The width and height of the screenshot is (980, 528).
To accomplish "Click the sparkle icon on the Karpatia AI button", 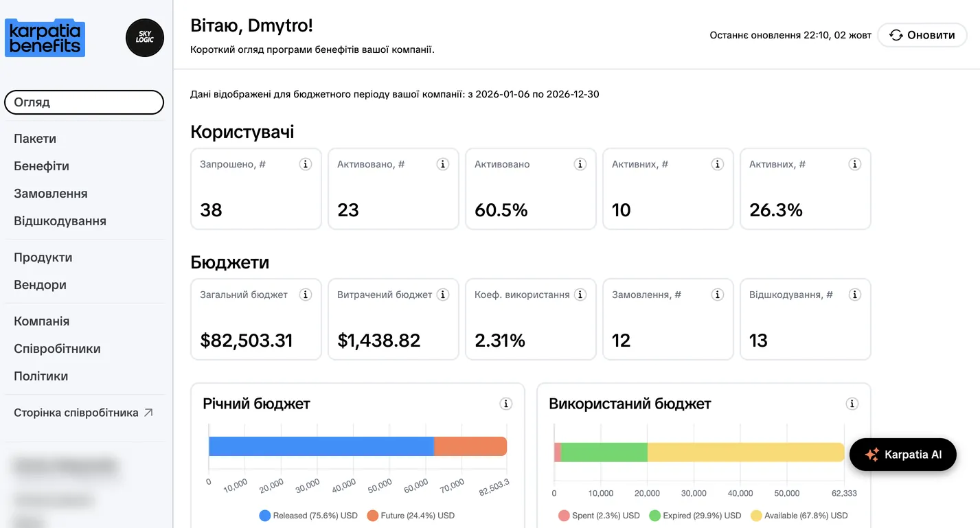I will pyautogui.click(x=872, y=455).
